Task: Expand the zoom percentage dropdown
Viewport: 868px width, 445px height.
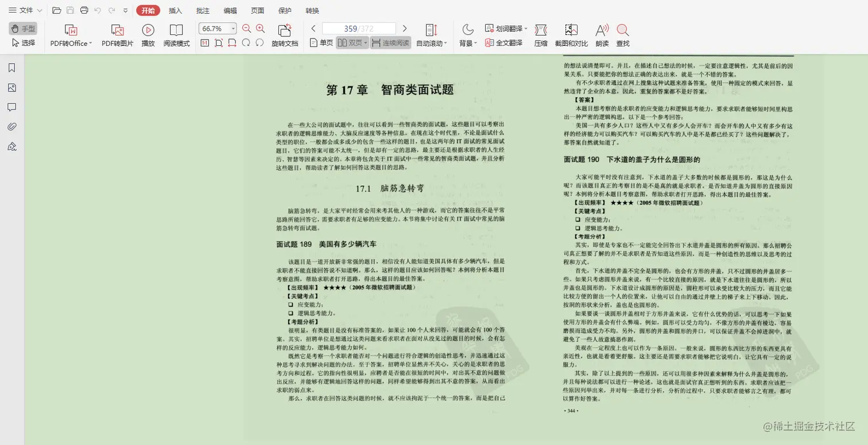Action: click(x=232, y=28)
